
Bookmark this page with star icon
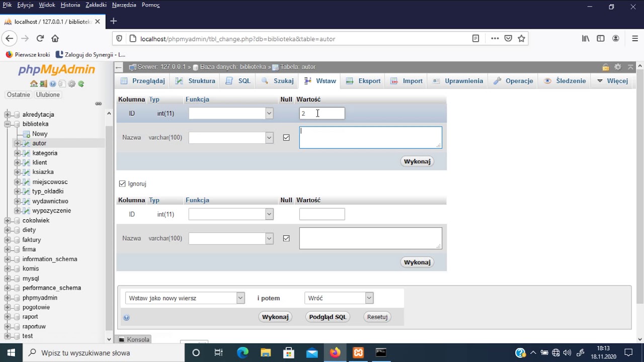tap(521, 38)
